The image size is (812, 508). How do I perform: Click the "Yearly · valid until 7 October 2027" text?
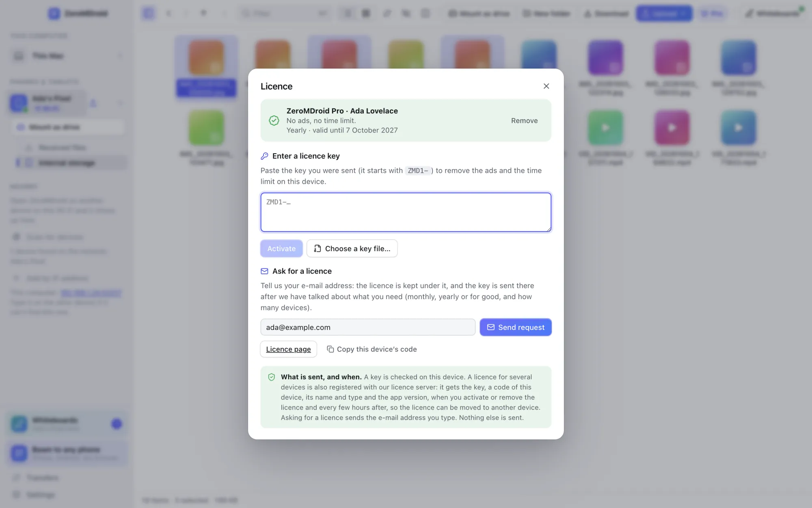pos(342,130)
